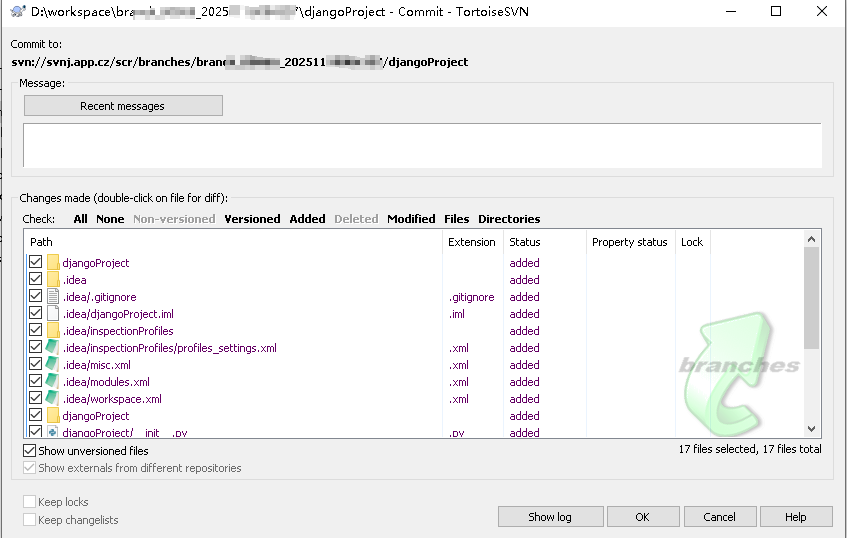Click folder icon of first djangoProject row

pyautogui.click(x=53, y=263)
